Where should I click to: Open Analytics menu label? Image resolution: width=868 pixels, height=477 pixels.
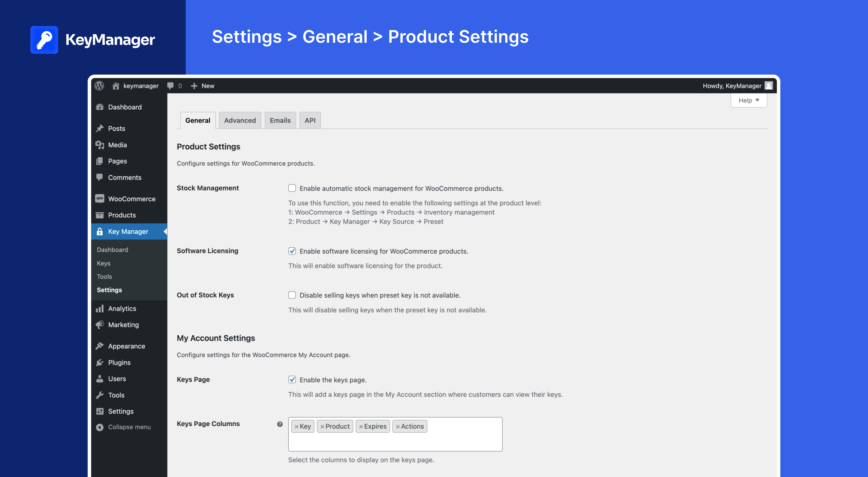(x=122, y=309)
